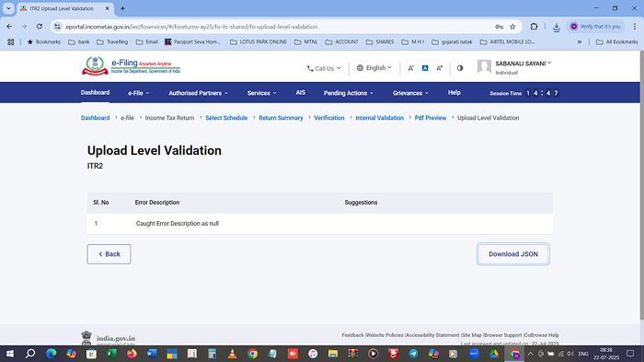Open the password manager key icon
This screenshot has height=362, width=644.
(499, 27)
